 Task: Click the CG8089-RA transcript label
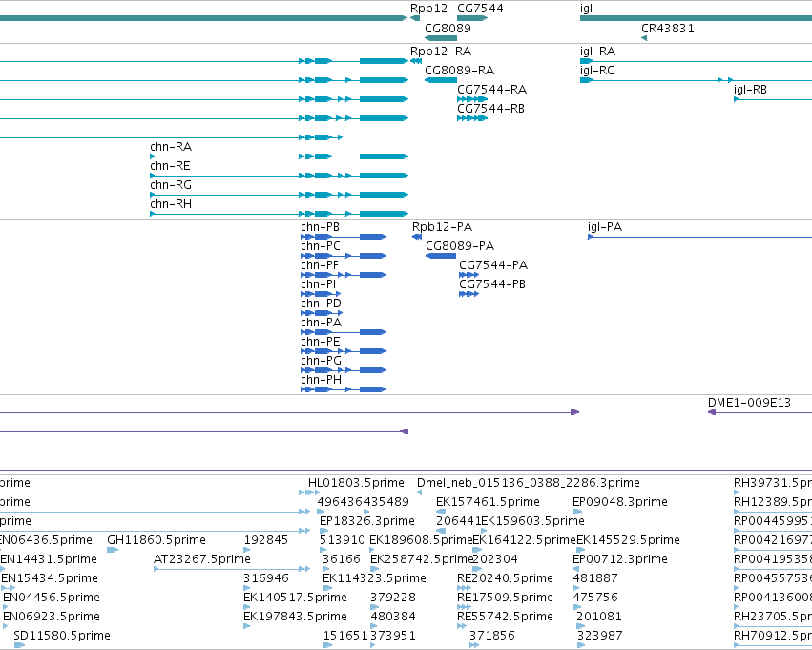tap(459, 70)
